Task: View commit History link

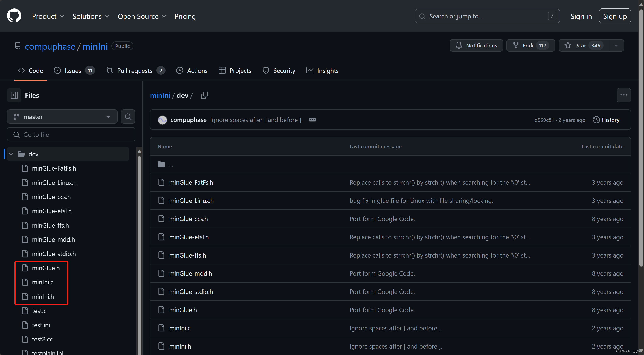Action: click(606, 120)
